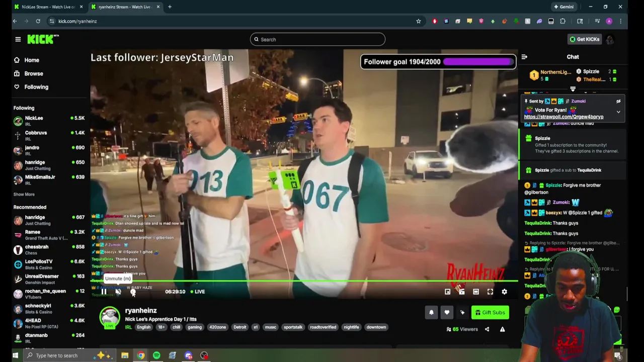Click the address bar URL kick.com/ryanheinz
The width and height of the screenshot is (644, 362).
77,21
